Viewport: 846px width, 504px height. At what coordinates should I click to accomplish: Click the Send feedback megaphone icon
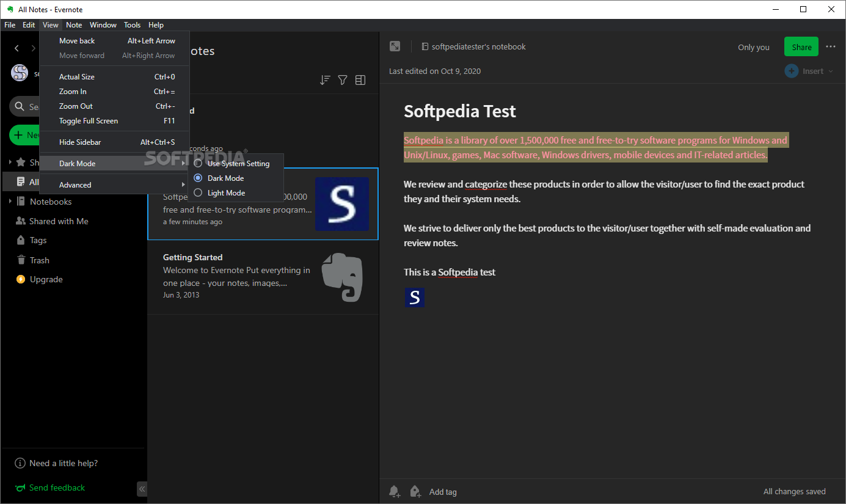pyautogui.click(x=20, y=488)
